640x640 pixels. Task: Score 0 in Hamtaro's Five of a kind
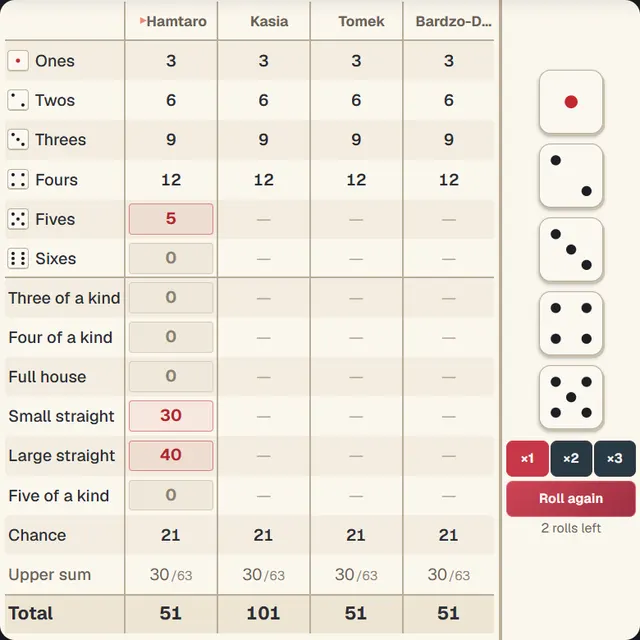pyautogui.click(x=171, y=495)
